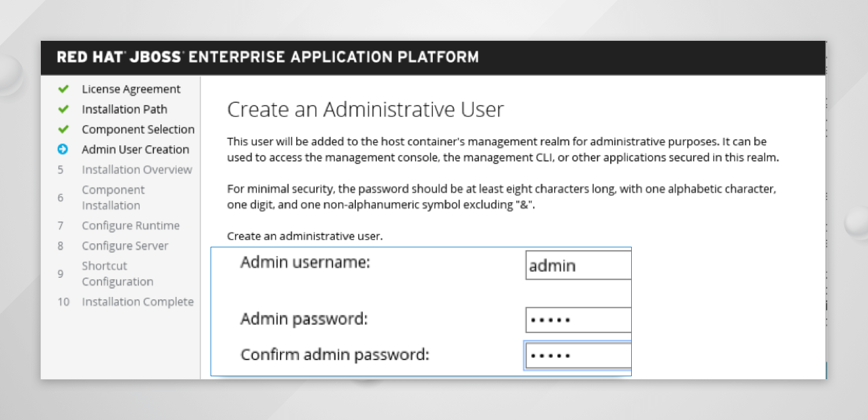
Task: Click the green checkmark beside Installation Path
Action: 64,110
